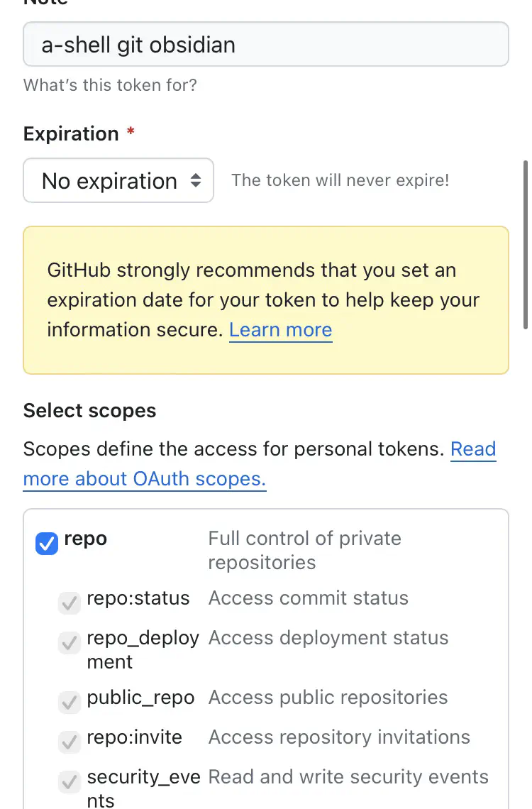Toggle the repo_deployment checkbox

click(x=69, y=643)
